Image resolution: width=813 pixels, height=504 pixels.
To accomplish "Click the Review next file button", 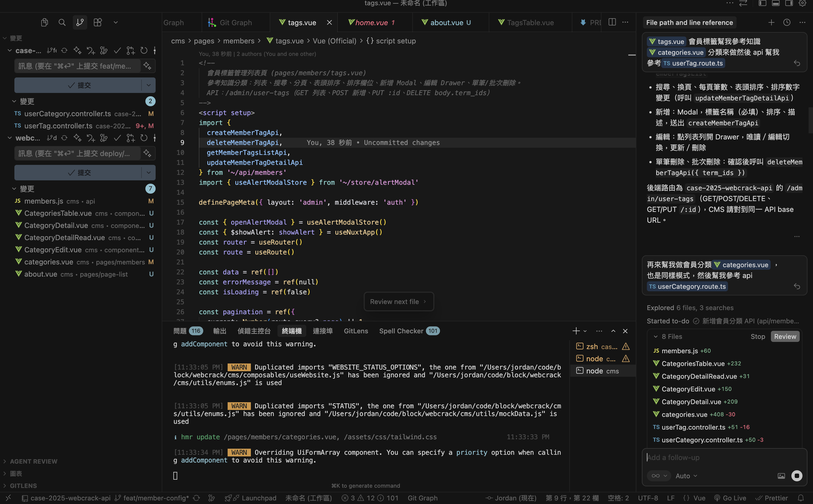I will (398, 302).
